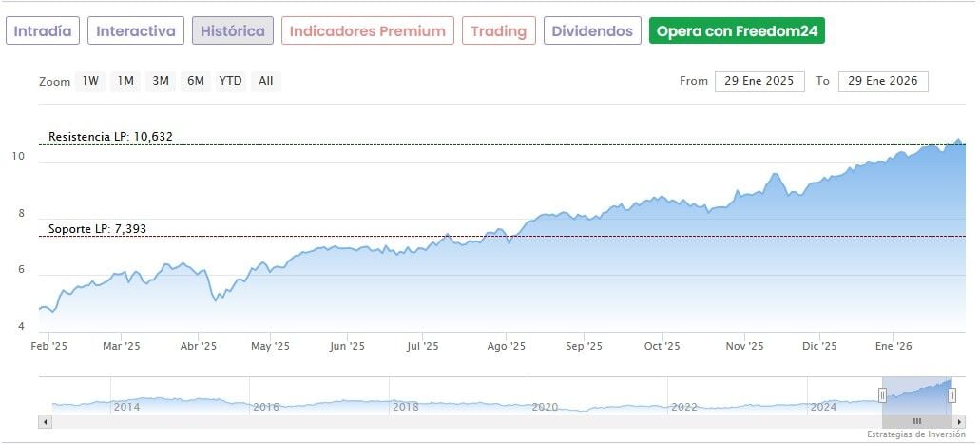Set zoom to 1W

[x=90, y=81]
